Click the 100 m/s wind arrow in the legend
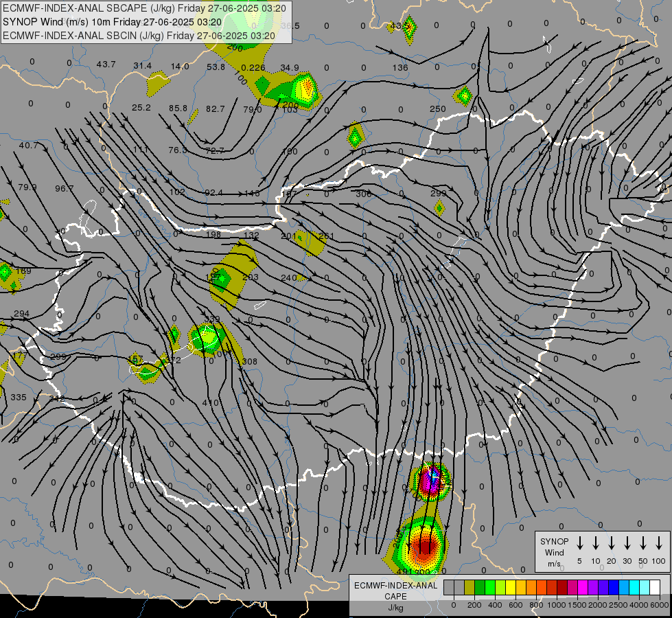Image resolution: width=672 pixels, height=618 pixels. [659, 542]
